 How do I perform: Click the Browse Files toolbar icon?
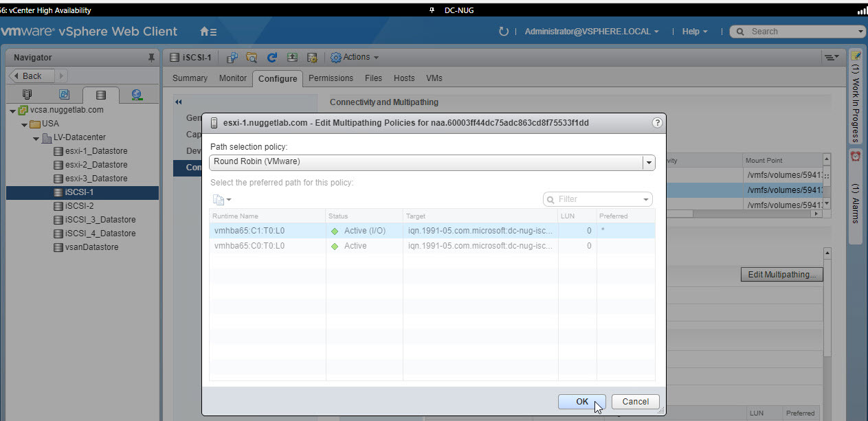click(x=252, y=58)
